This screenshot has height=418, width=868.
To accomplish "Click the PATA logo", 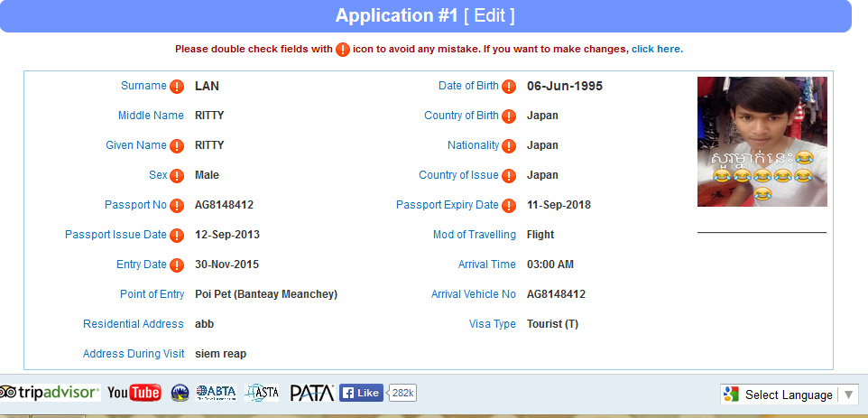I will pyautogui.click(x=312, y=393).
